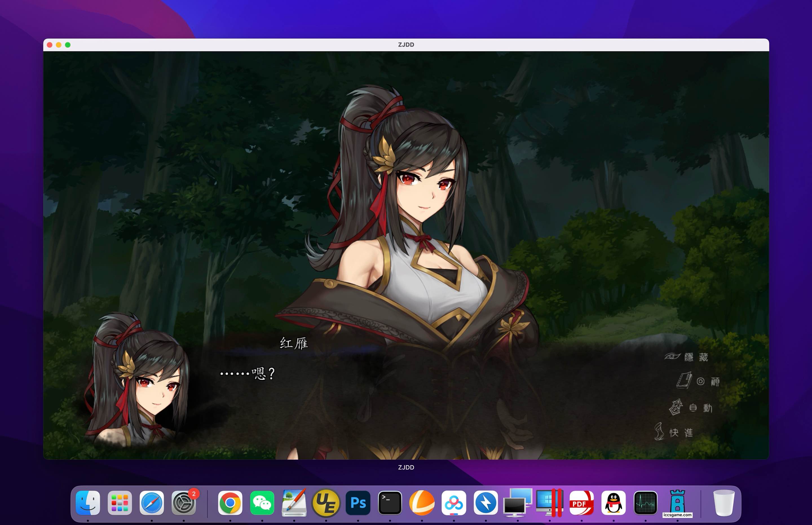Close the ZJDD window
This screenshot has width=812, height=525.
pos(50,45)
